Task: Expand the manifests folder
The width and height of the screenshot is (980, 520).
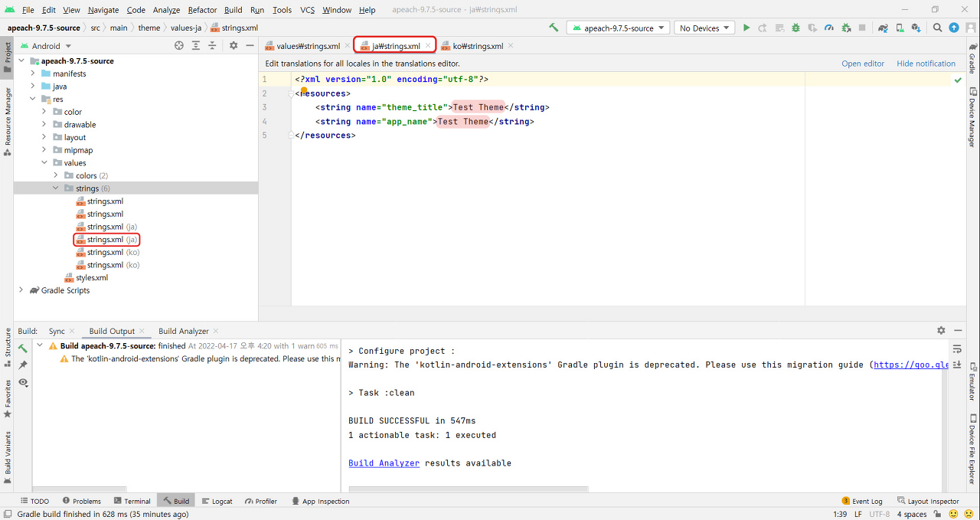Action: [x=33, y=74]
